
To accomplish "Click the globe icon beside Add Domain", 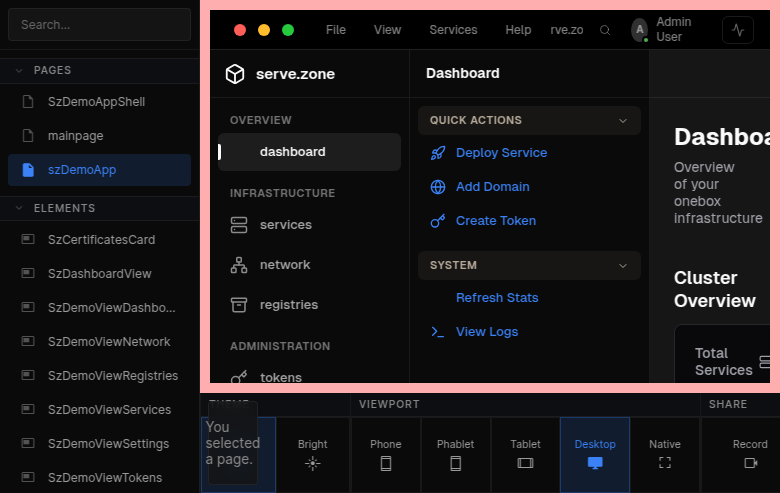I will pyautogui.click(x=438, y=187).
